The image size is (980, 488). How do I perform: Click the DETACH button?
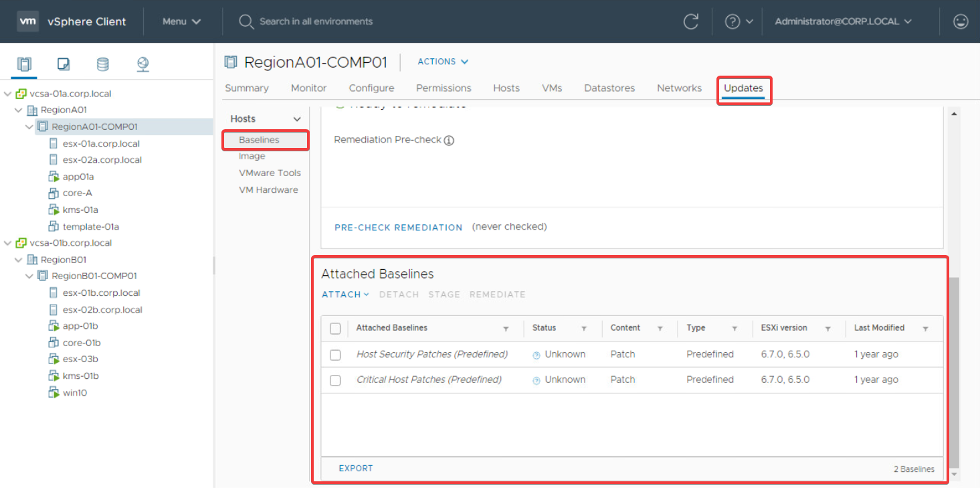tap(399, 295)
